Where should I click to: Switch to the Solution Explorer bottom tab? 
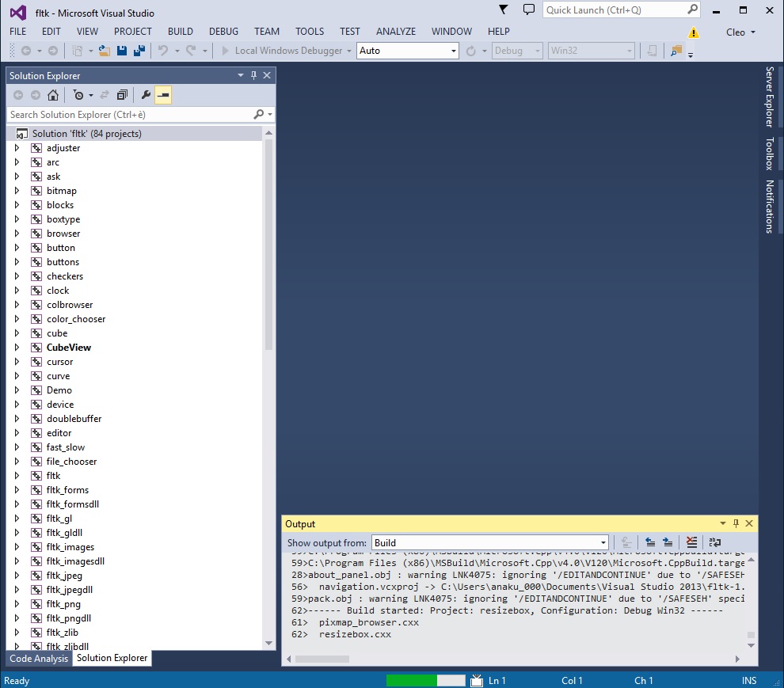click(x=112, y=658)
